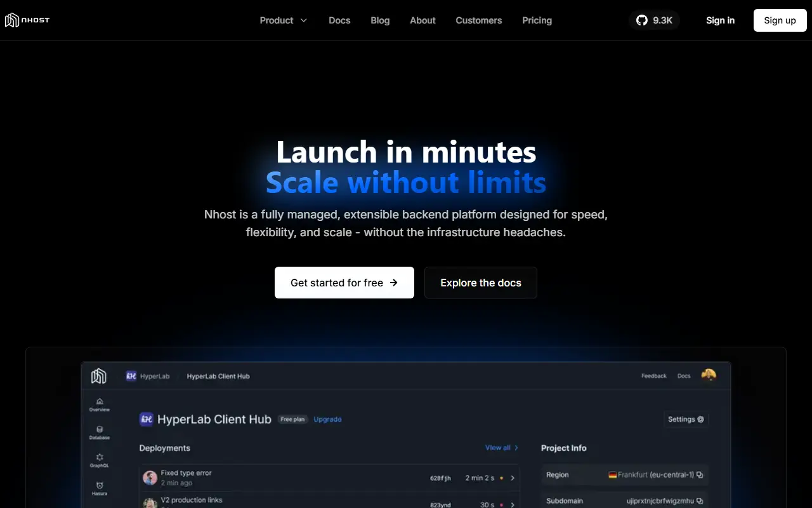The image size is (812, 508).
Task: Open GraphQL in the dashboard sidebar
Action: [100, 460]
